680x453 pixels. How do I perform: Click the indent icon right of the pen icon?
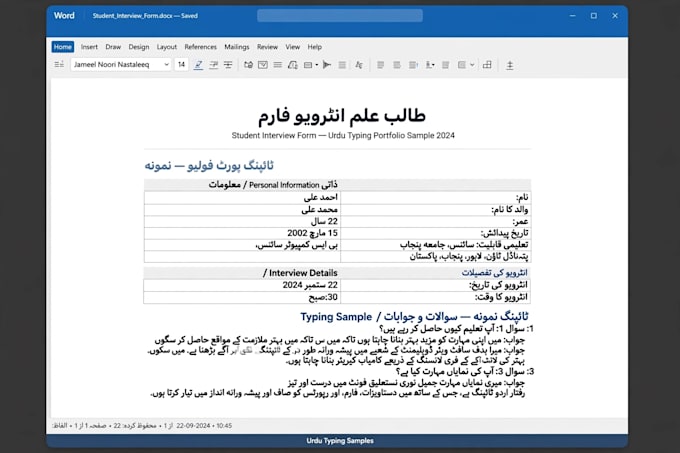click(x=213, y=65)
